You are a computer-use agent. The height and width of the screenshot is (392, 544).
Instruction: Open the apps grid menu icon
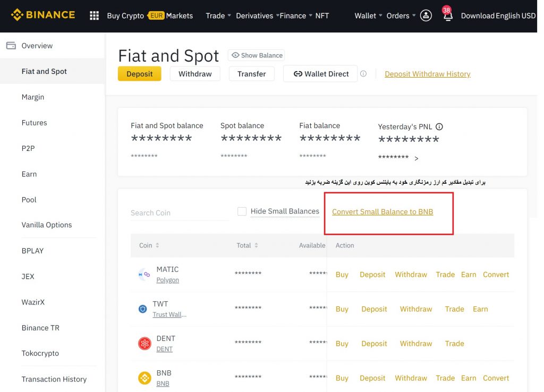tap(95, 15)
